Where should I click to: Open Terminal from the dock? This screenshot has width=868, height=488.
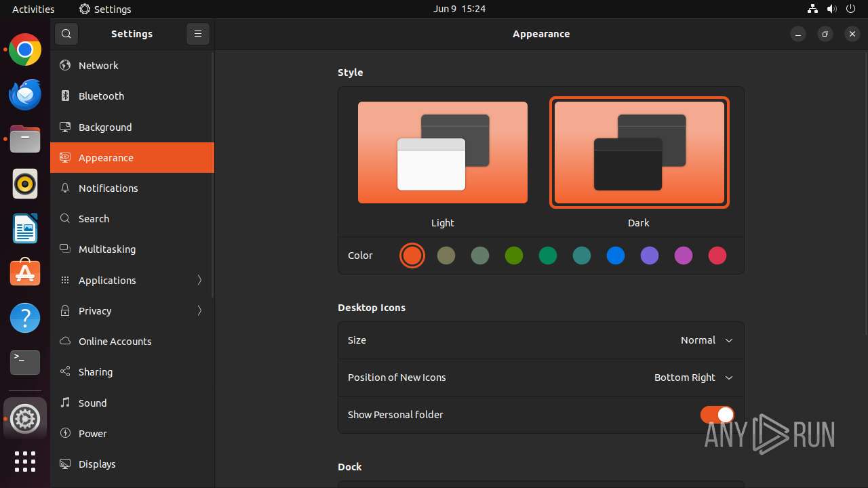[x=25, y=363]
